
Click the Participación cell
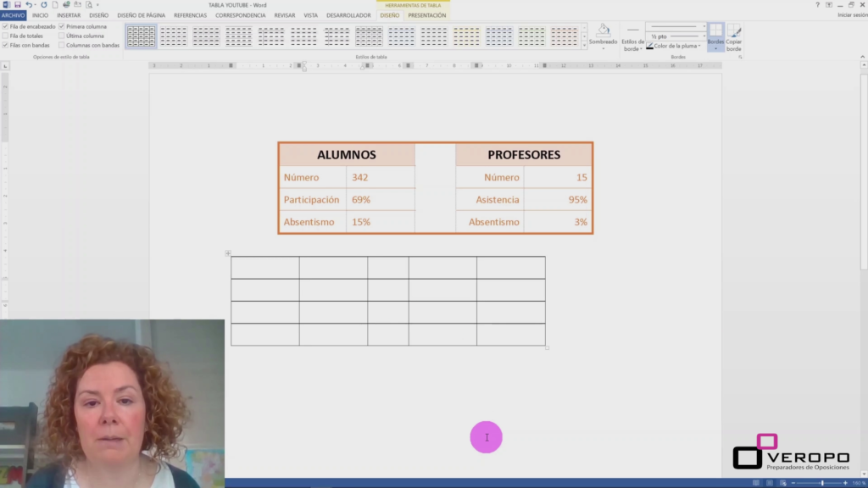[313, 199]
